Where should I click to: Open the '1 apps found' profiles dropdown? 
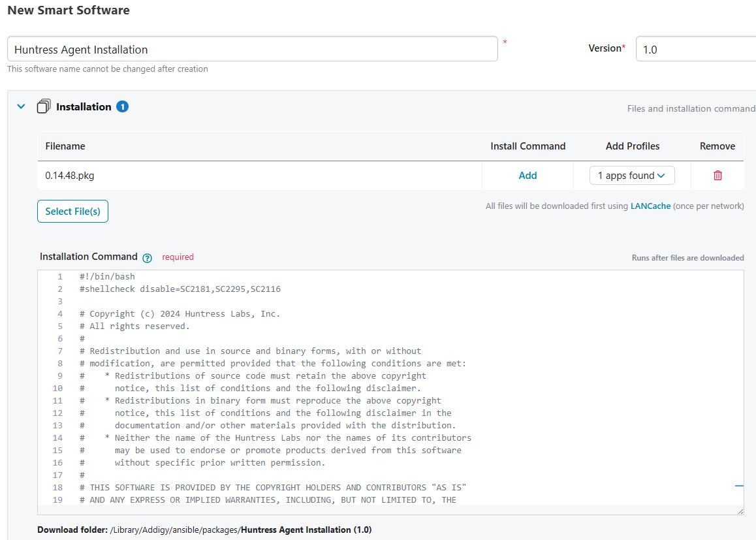tap(631, 175)
